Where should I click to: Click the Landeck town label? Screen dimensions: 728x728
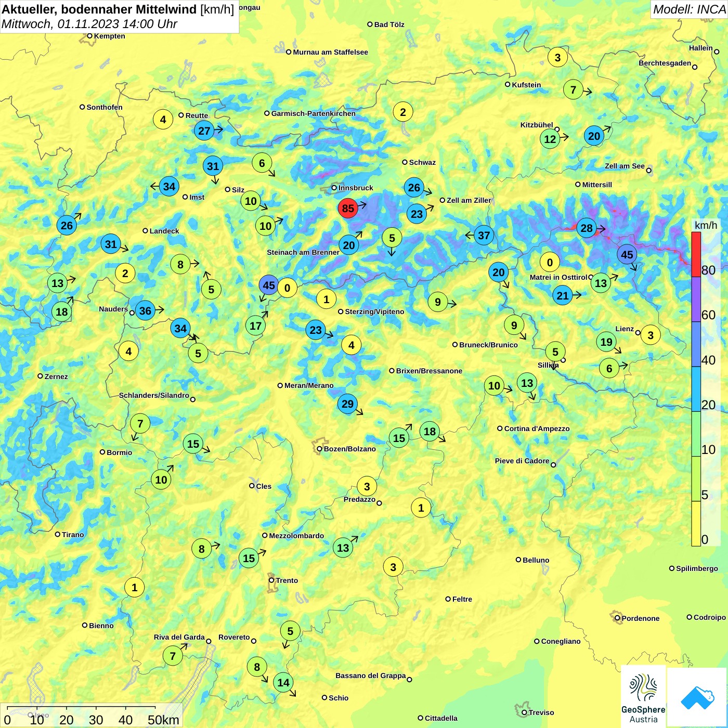(164, 231)
